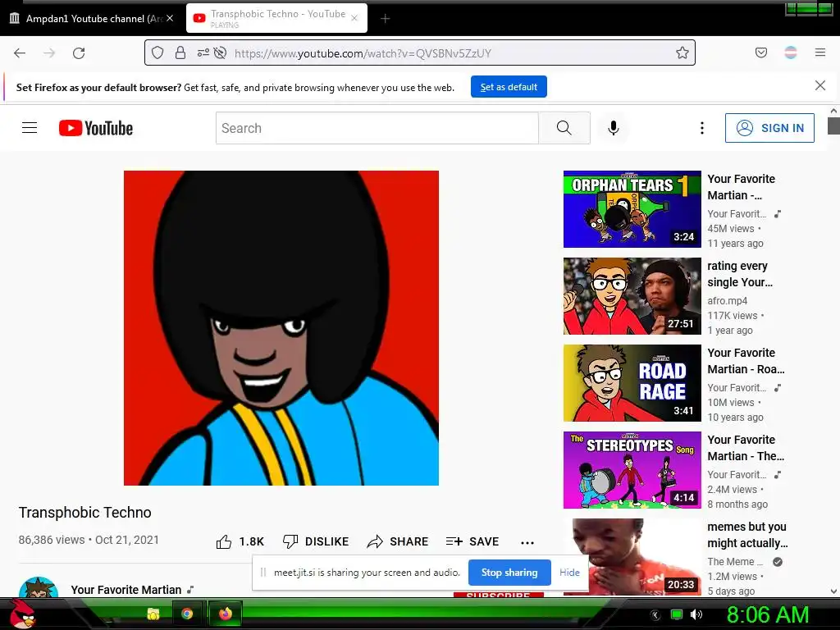This screenshot has height=630, width=840.
Task: Close the Ampdan1 Youtube channel tab
Action: coord(170,18)
